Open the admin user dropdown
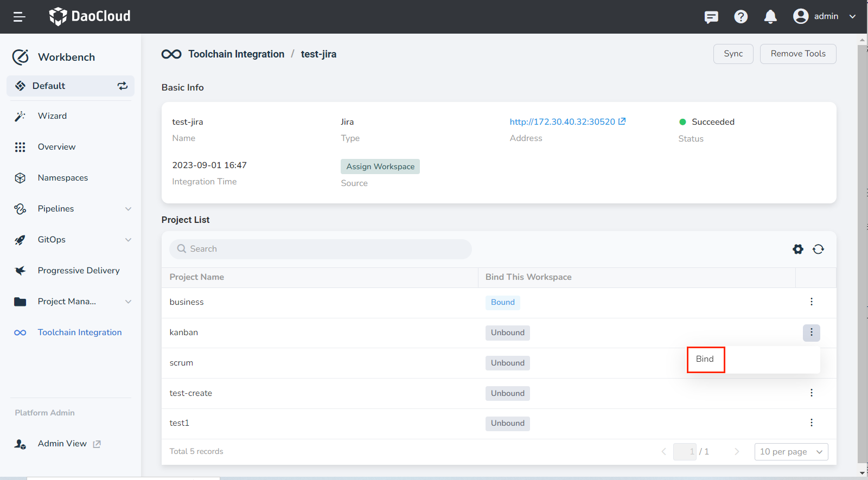 click(x=825, y=16)
